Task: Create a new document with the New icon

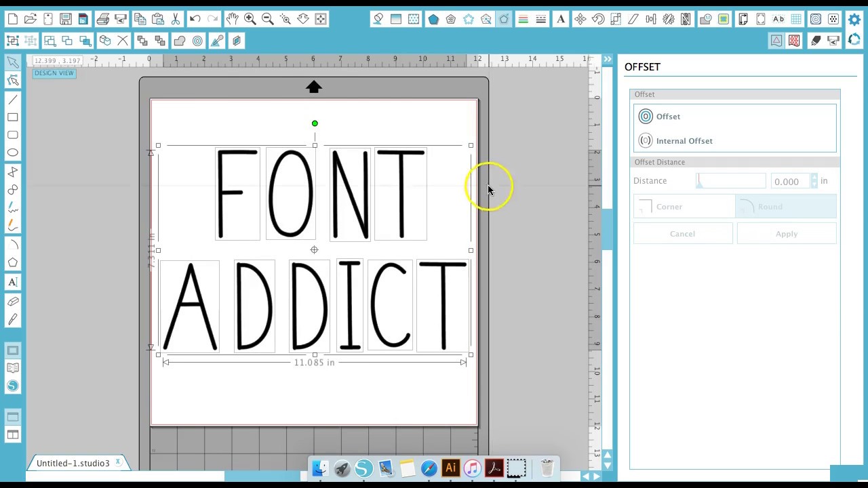Action: click(x=13, y=19)
